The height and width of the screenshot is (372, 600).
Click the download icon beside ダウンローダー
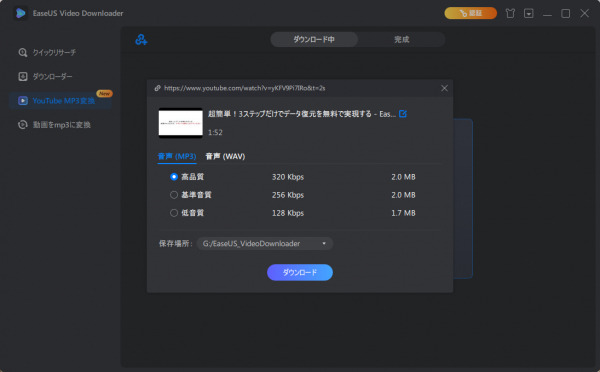23,77
